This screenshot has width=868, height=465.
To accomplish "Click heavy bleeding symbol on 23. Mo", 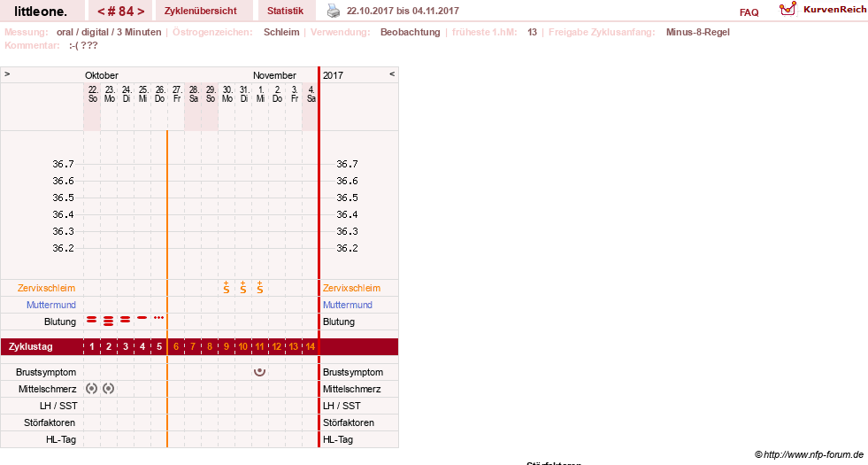I will point(109,321).
